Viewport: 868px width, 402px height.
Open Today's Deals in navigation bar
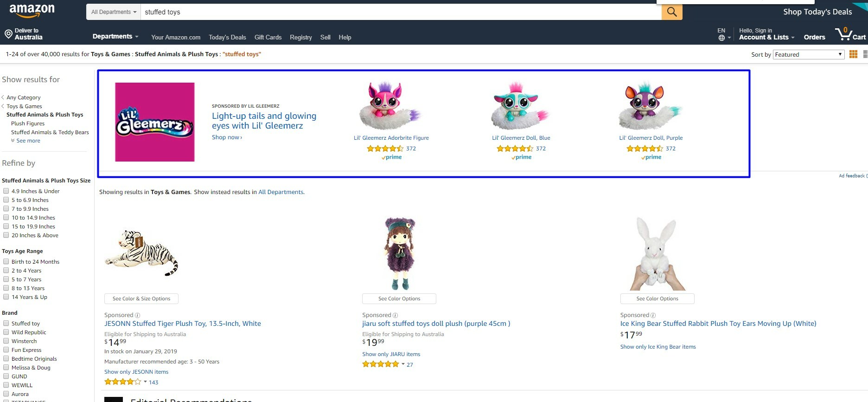coord(227,37)
